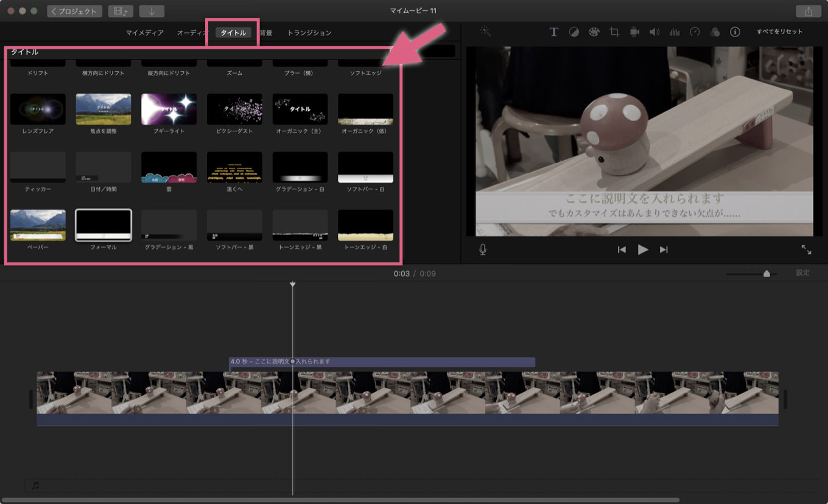The image size is (828, 504).
Task: Toggle the media browser film icon
Action: 121,11
